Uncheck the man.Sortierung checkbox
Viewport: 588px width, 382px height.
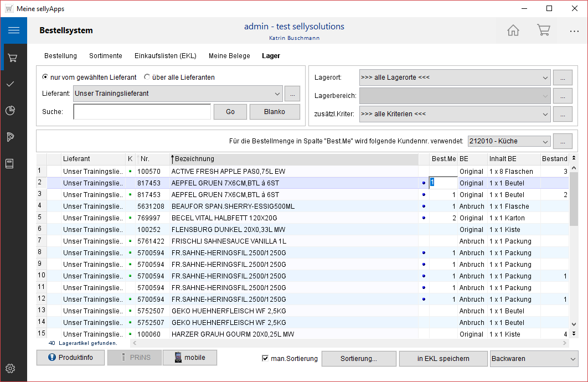(x=265, y=358)
